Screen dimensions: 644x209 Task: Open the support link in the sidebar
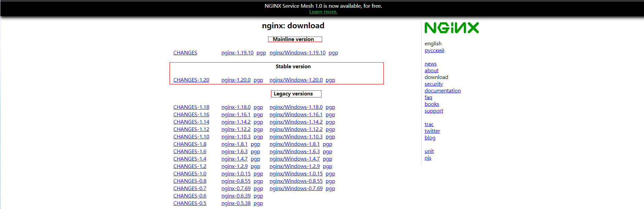[434, 111]
